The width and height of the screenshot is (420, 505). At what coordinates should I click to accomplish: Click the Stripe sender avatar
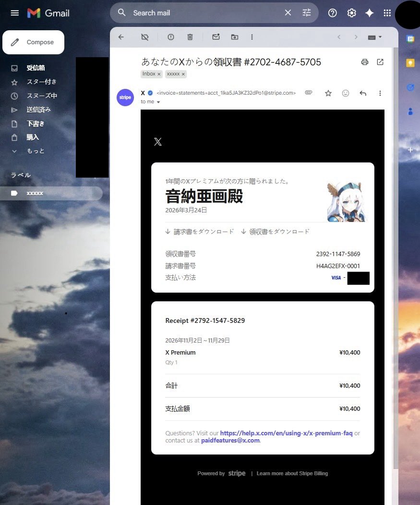(125, 97)
